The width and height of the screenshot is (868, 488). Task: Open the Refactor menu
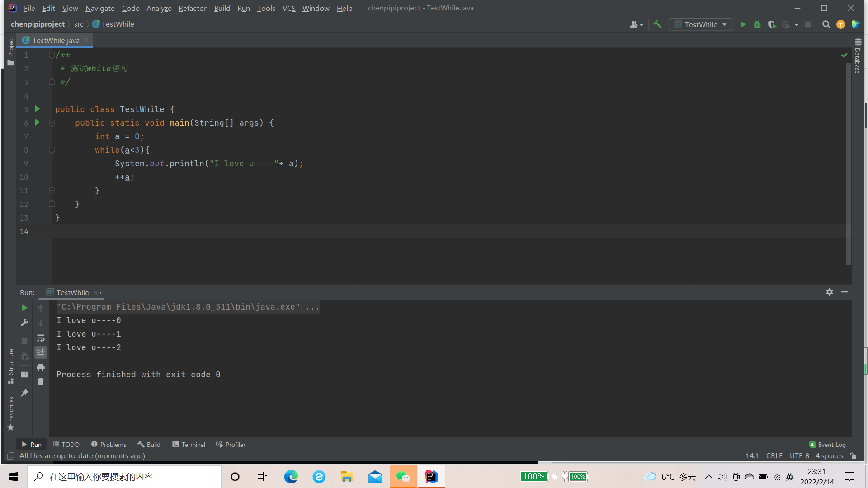(192, 8)
